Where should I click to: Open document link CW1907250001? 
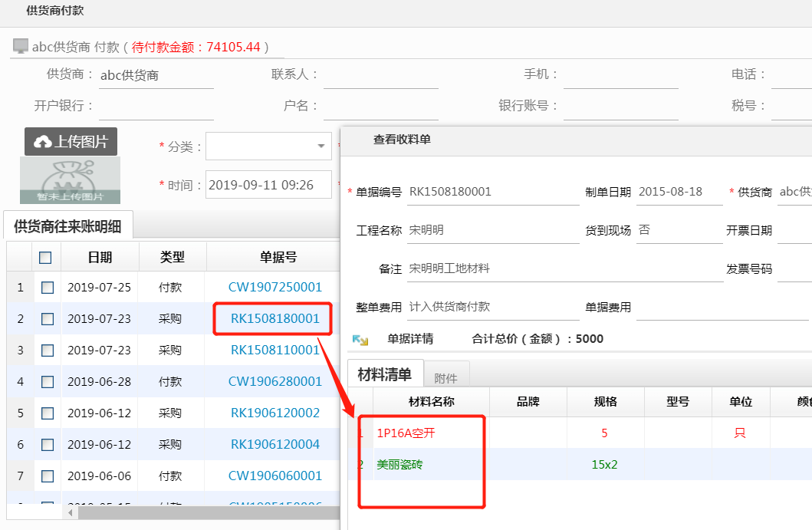click(275, 288)
